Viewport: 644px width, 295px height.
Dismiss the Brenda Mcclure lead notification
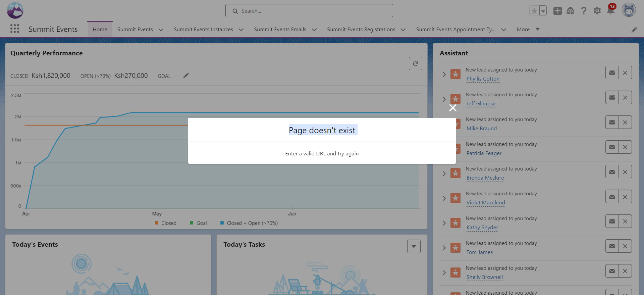[625, 172]
